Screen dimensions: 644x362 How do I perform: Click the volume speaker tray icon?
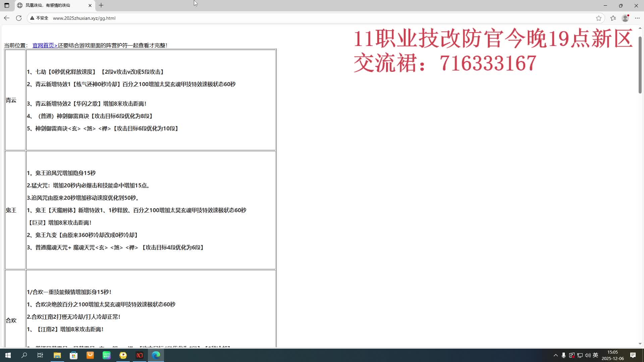588,355
